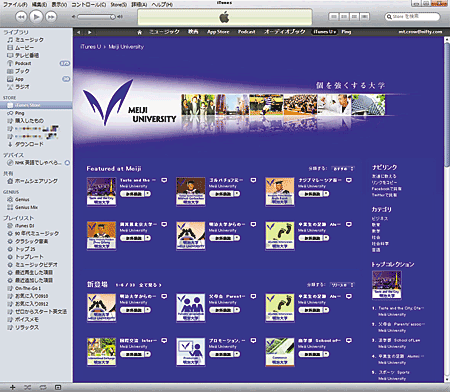The image size is (450, 392).
Task: Select the Podcast tab in store bar
Action: pyautogui.click(x=246, y=32)
